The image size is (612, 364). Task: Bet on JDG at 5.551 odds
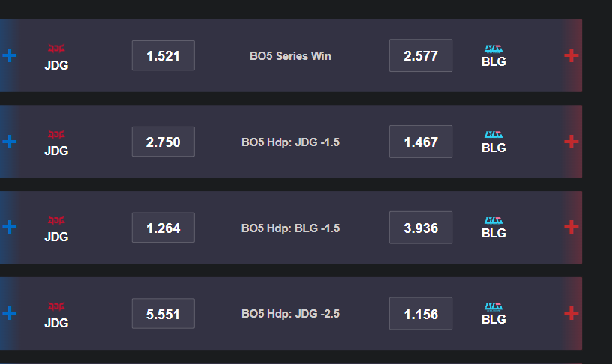tap(163, 314)
